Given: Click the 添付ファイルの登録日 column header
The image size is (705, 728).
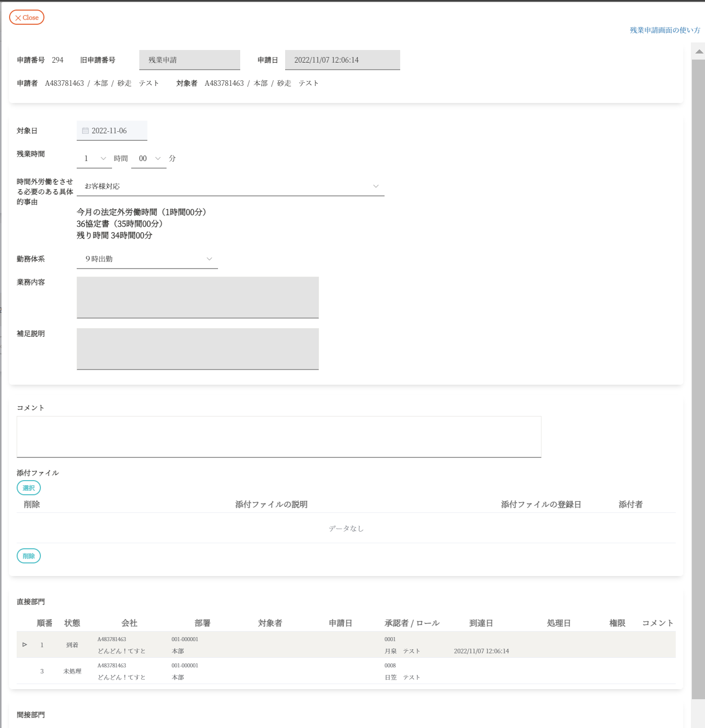Looking at the screenshot, I should click(540, 504).
